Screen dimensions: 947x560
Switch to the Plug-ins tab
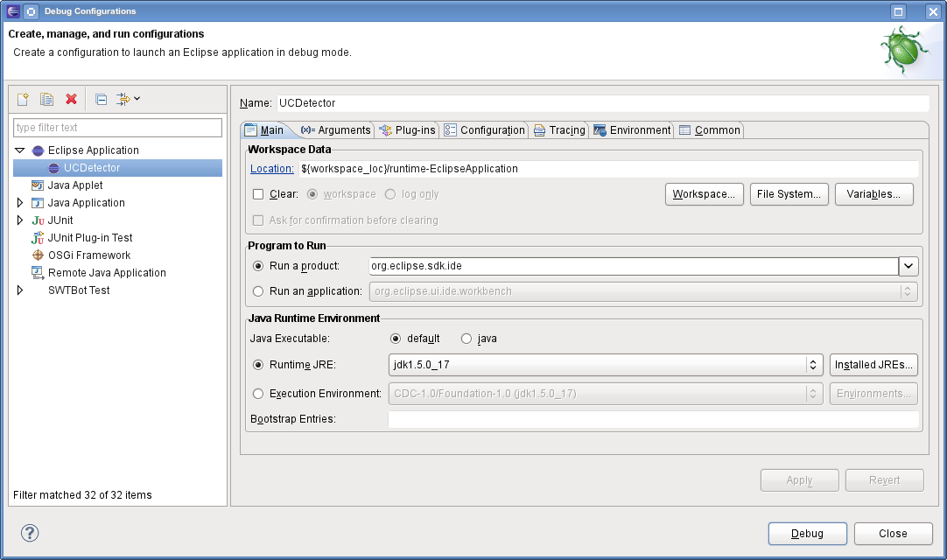pyautogui.click(x=407, y=130)
